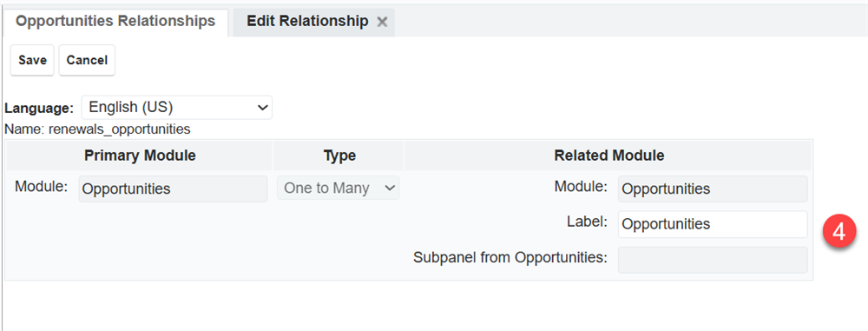Select English (US) language combo box

pos(176,107)
